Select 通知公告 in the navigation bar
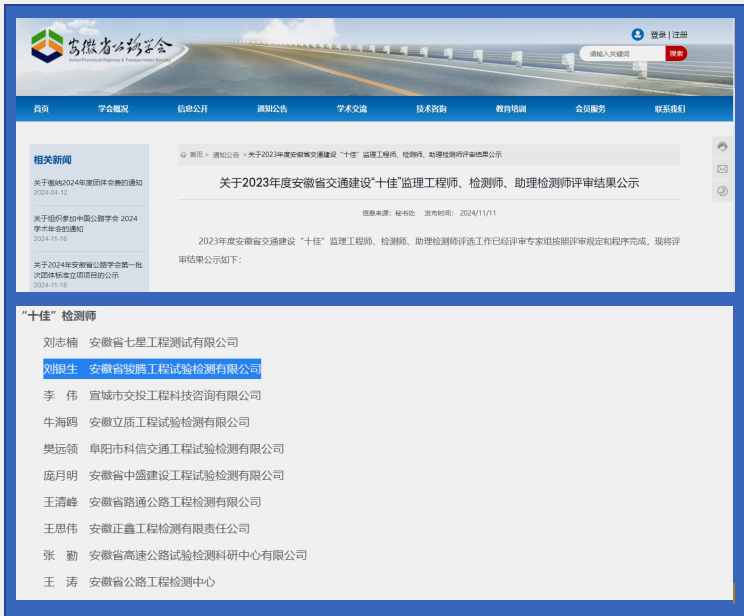744x616 pixels. pyautogui.click(x=272, y=109)
